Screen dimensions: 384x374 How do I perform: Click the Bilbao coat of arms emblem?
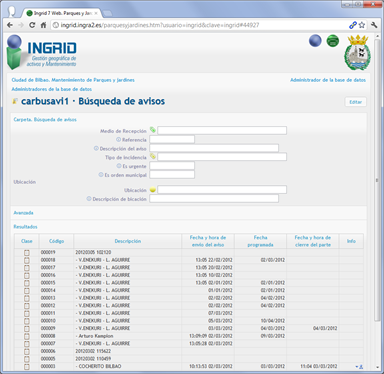(357, 52)
